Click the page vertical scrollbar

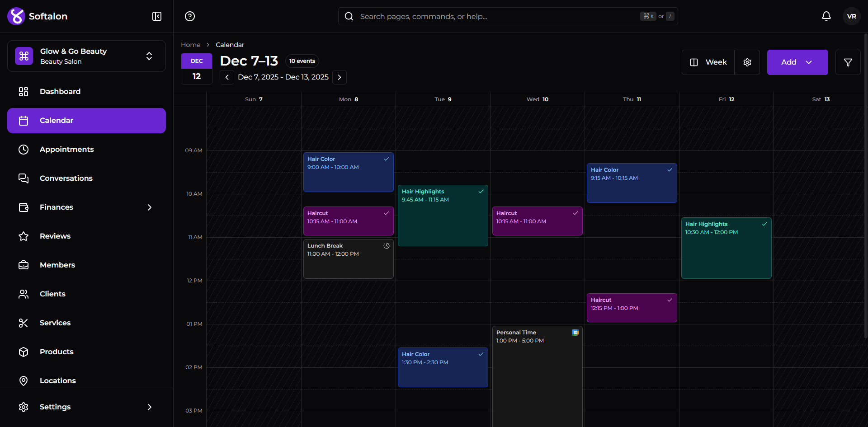866,185
